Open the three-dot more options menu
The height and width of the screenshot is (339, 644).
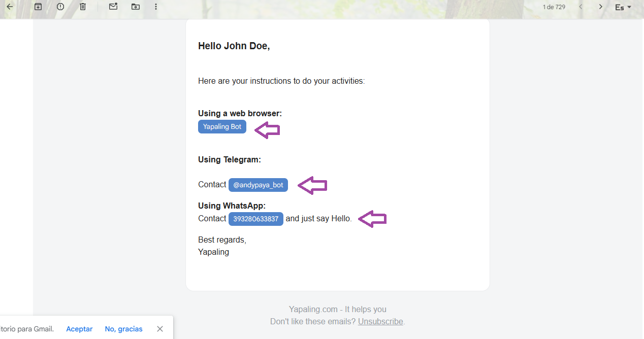156,7
